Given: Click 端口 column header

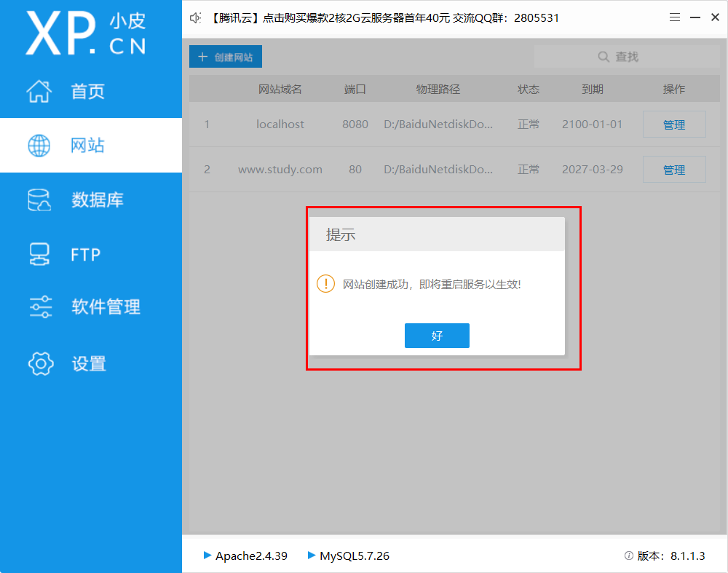Looking at the screenshot, I should pyautogui.click(x=355, y=89).
